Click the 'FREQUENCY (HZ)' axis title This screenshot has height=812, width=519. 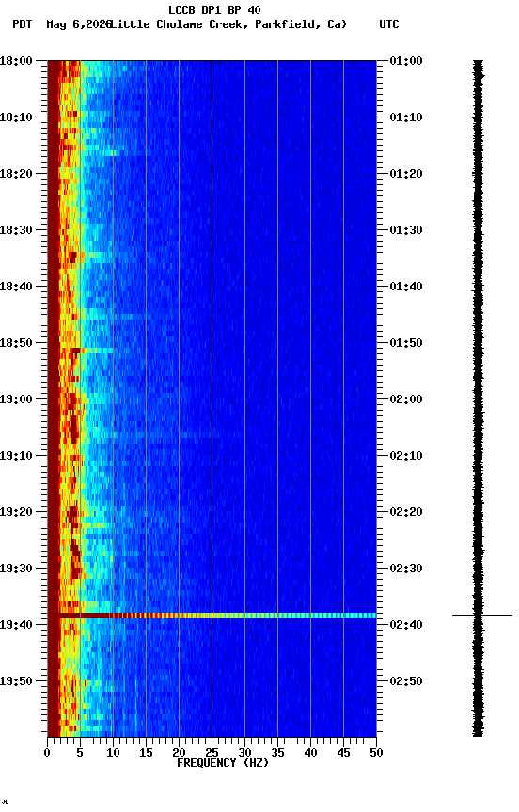tap(223, 763)
